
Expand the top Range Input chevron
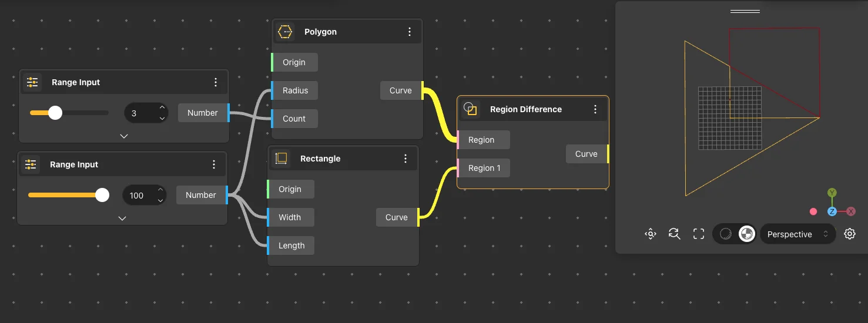[x=124, y=136]
